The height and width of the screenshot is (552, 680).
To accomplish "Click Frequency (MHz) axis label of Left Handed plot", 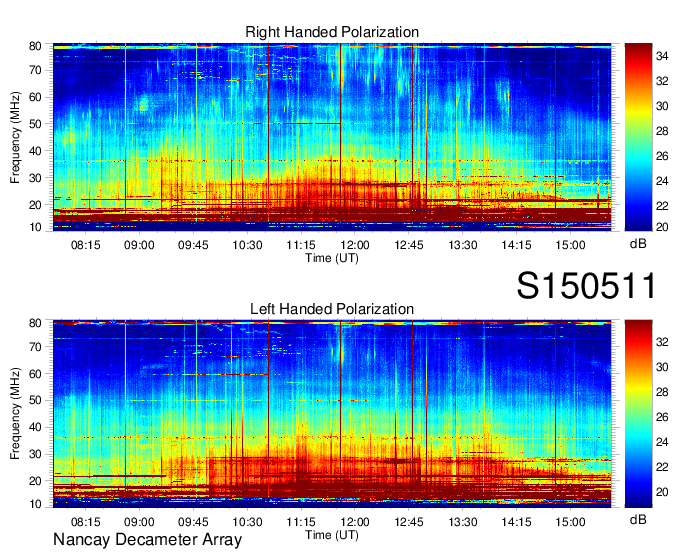I will [x=15, y=414].
